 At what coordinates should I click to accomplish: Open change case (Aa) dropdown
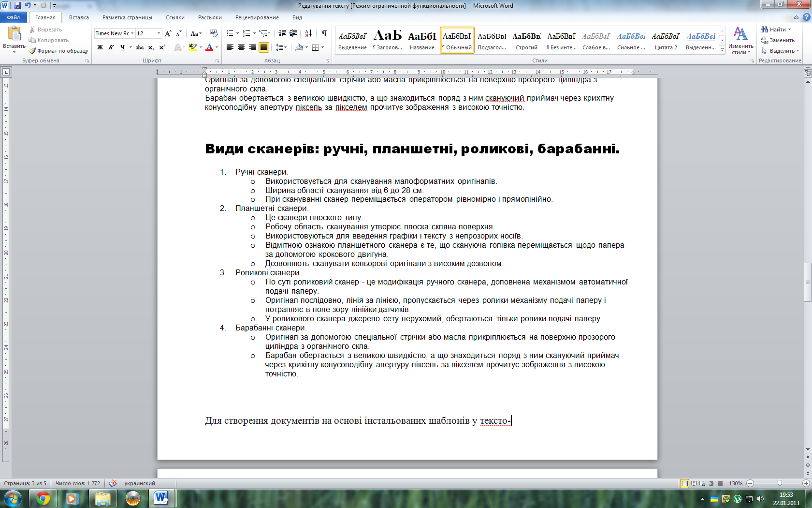(x=195, y=33)
